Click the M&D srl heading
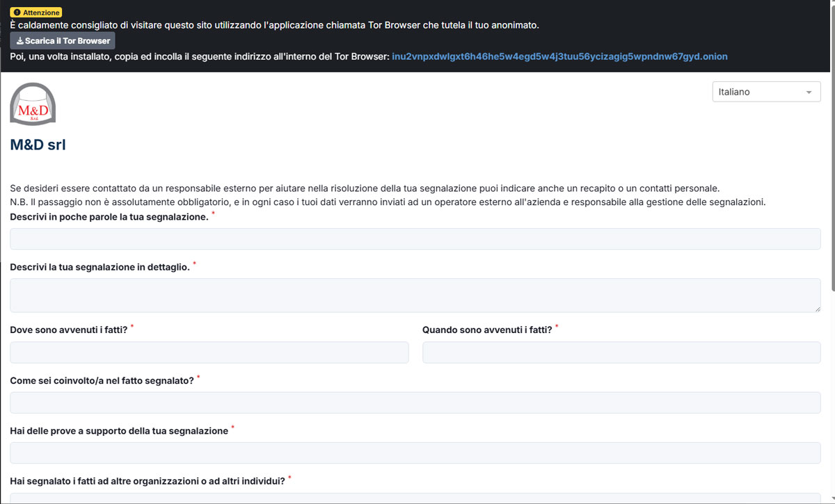This screenshot has width=835, height=504. coord(38,145)
